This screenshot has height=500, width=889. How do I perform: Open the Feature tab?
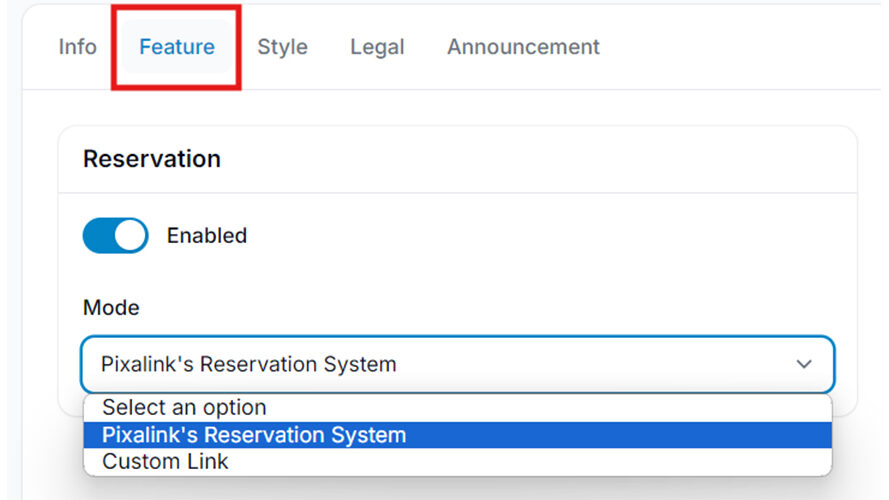[177, 46]
